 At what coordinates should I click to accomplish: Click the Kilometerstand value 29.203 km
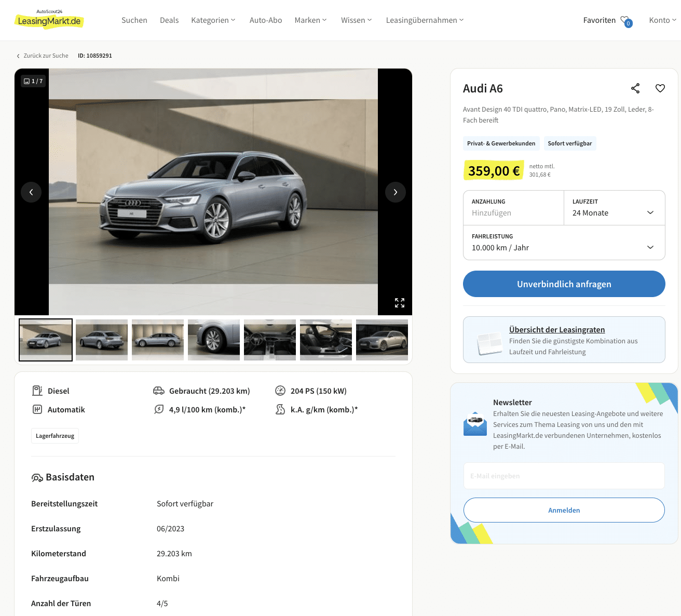[x=174, y=554]
